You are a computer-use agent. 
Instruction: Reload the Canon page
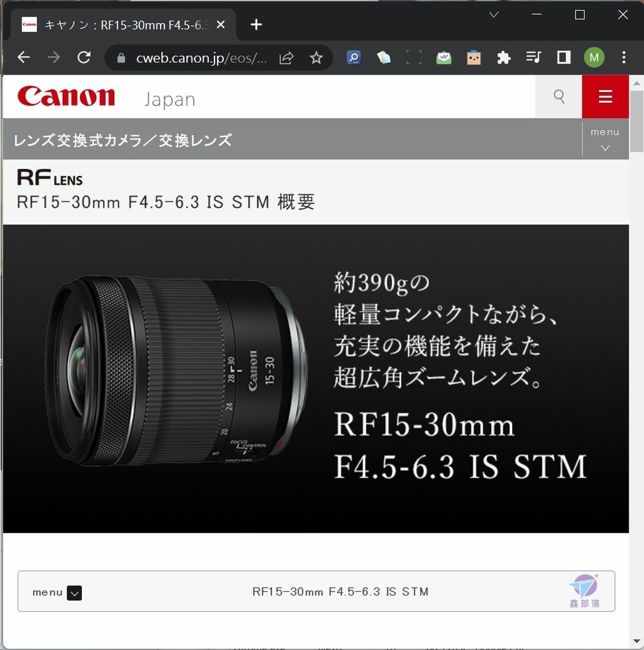[x=84, y=57]
